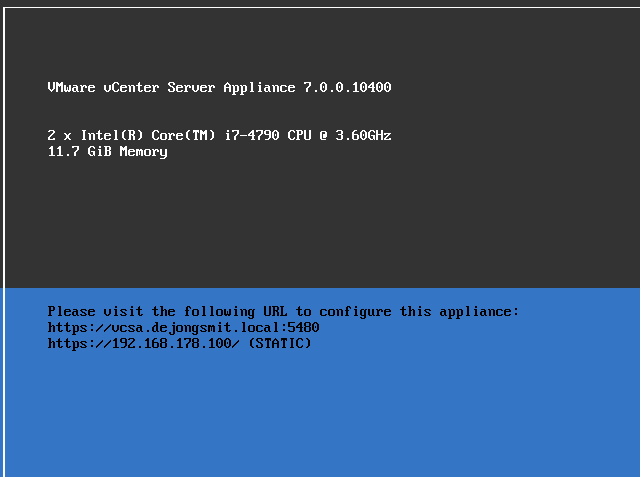Click the https prefix of the IP URL
Image resolution: width=640 pixels, height=477 pixels.
click(67, 344)
